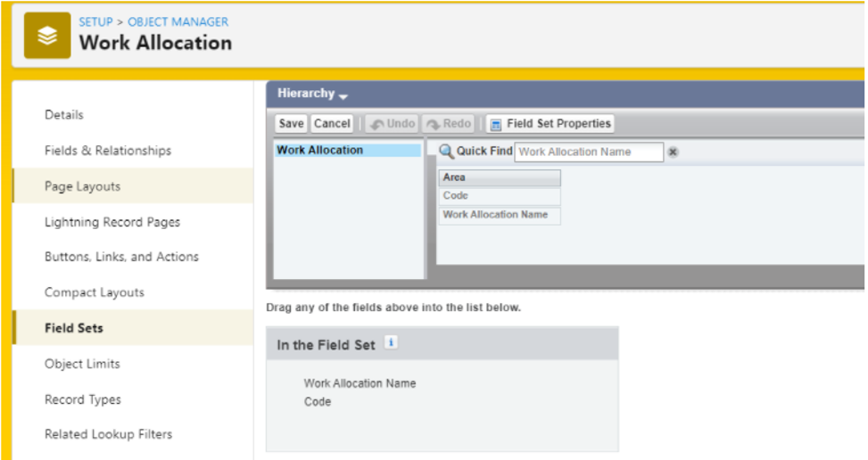
Task: Select Code in the field set list
Action: [318, 402]
